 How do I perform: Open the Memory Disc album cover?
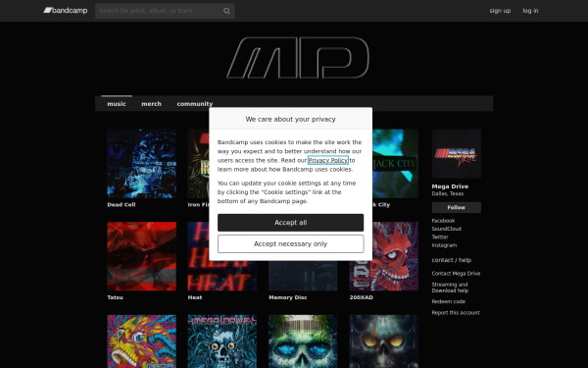(303, 276)
